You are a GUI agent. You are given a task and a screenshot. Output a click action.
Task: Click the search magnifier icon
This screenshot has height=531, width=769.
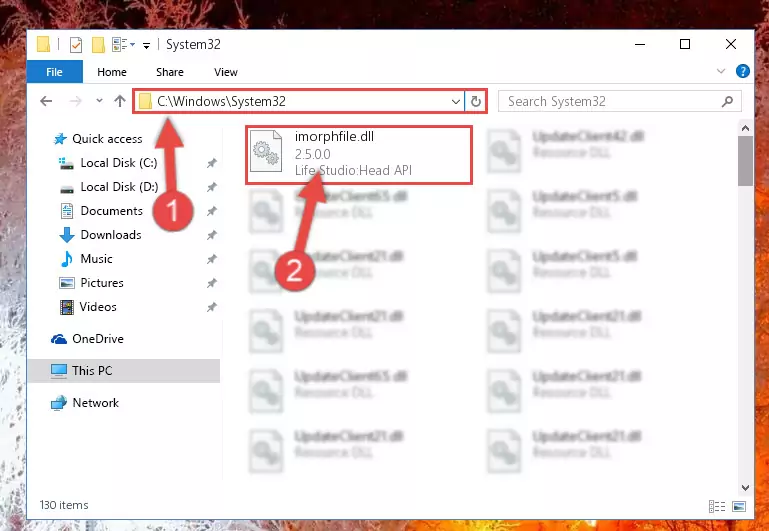coord(727,101)
